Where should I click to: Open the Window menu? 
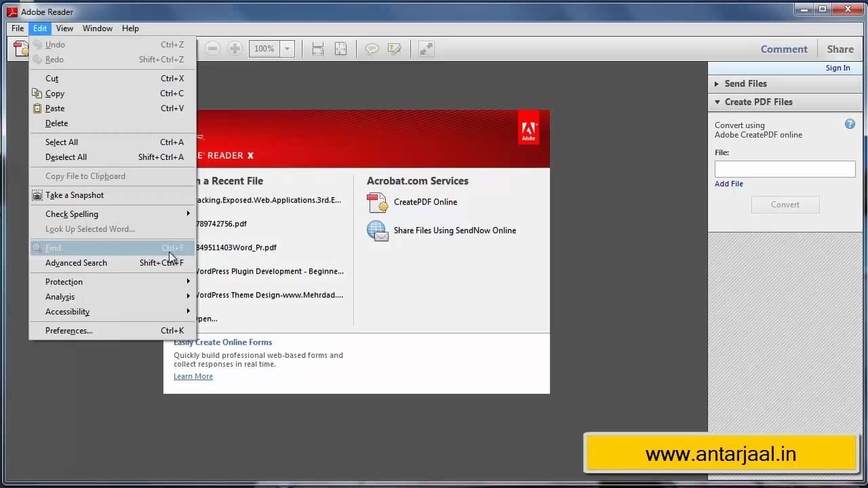(x=98, y=28)
